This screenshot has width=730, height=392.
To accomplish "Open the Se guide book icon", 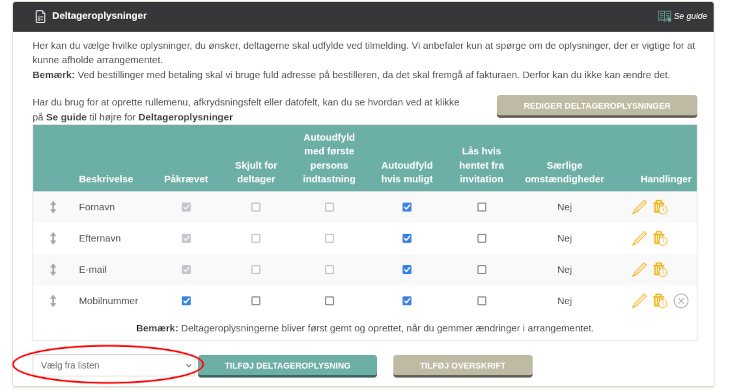I will (664, 16).
